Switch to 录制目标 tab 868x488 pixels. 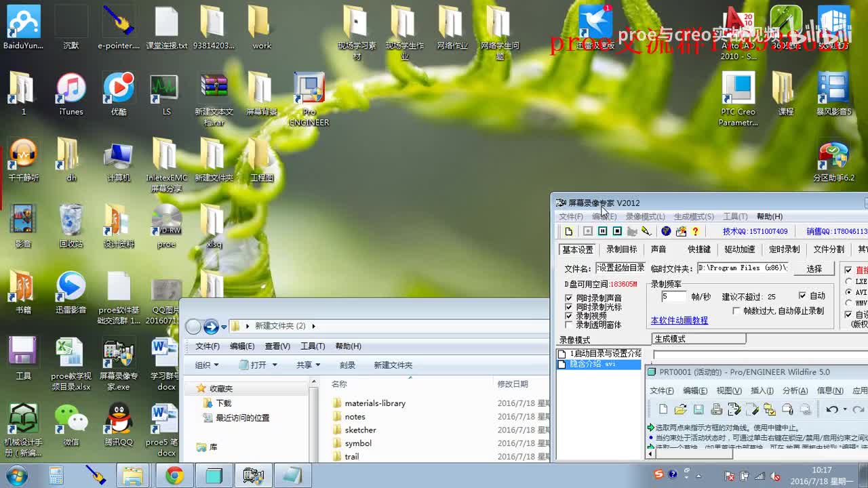click(x=622, y=249)
